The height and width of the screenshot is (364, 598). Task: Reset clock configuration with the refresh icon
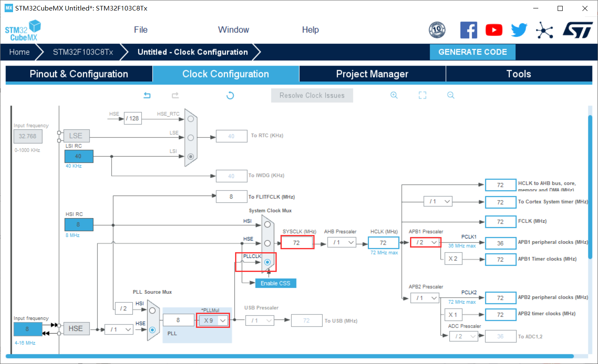(x=230, y=95)
